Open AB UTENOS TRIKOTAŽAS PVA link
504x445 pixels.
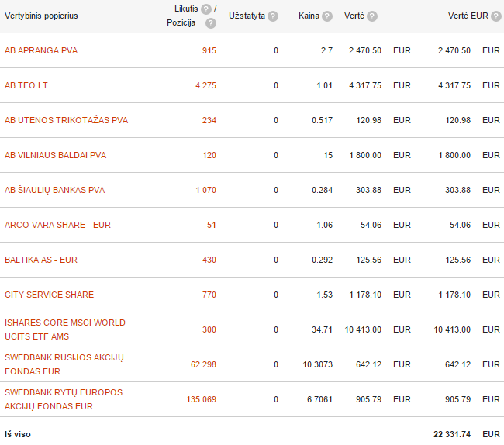(x=66, y=120)
